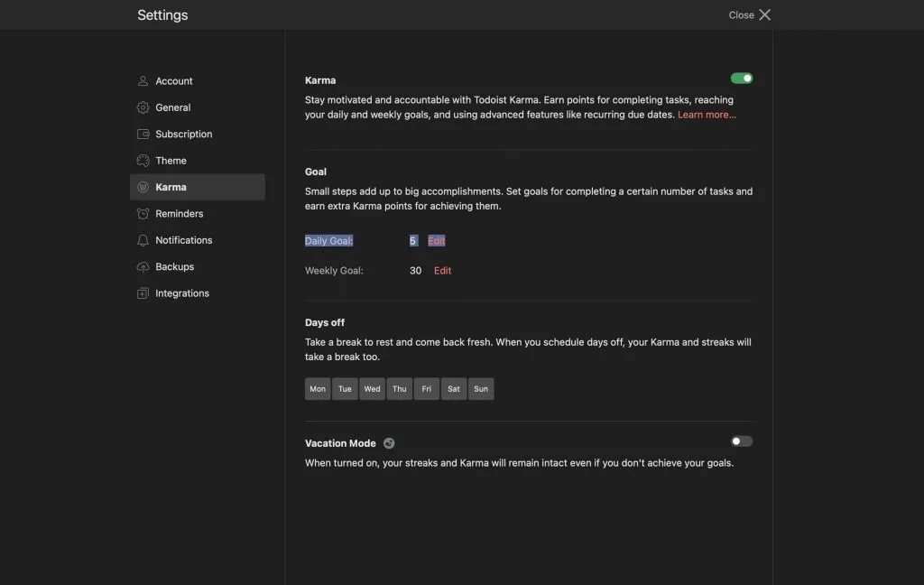924x585 pixels.
Task: Open the Subscription section
Action: tap(198, 134)
